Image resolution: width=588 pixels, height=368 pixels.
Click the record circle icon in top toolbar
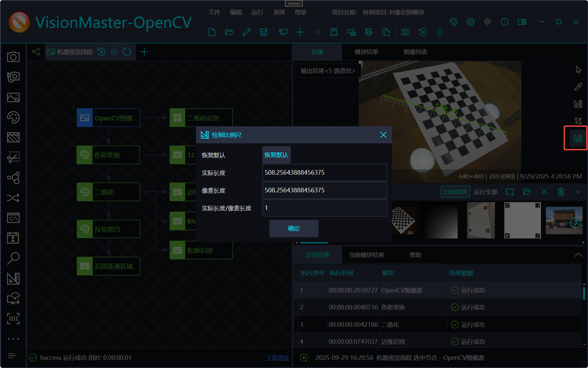pyautogui.click(x=440, y=32)
